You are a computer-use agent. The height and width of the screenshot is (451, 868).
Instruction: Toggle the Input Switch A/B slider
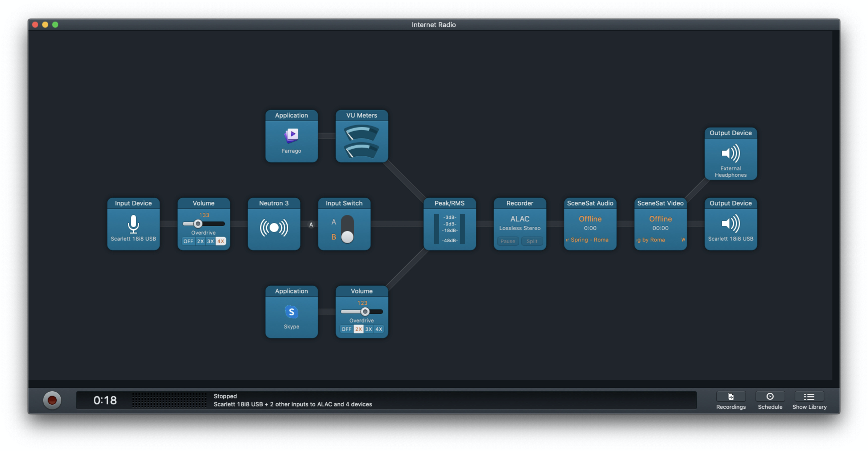point(347,229)
